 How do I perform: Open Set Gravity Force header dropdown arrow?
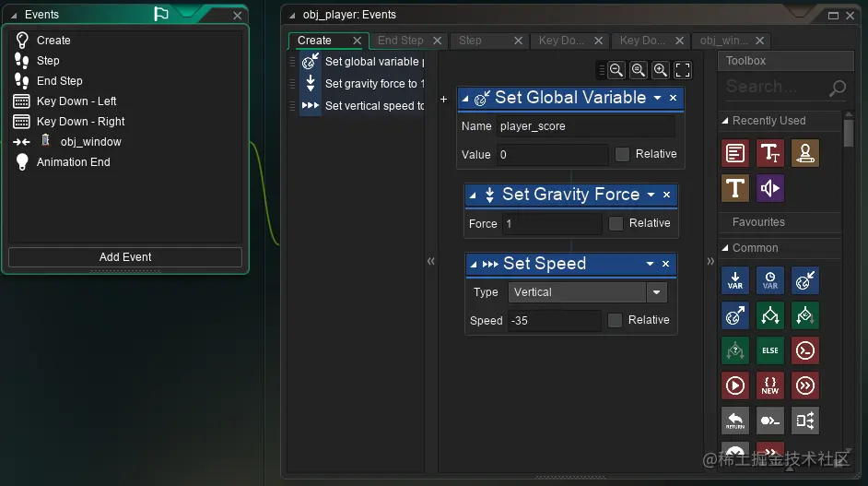(x=651, y=195)
